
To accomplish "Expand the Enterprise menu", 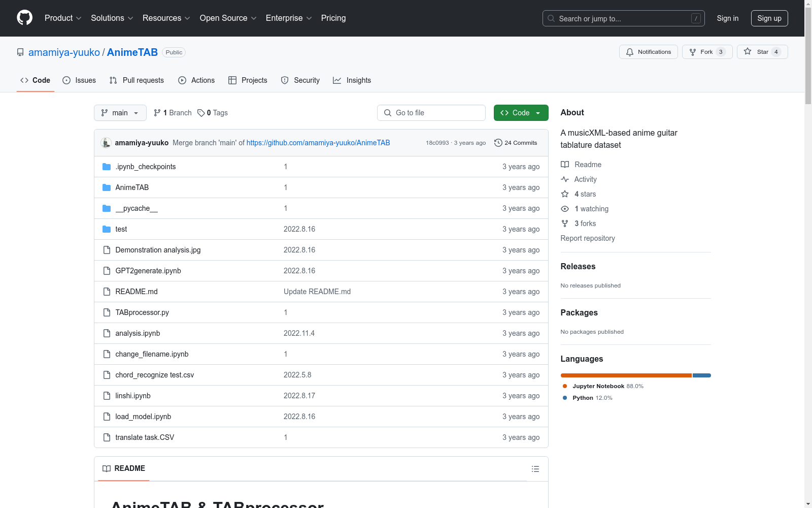I will click(x=289, y=18).
